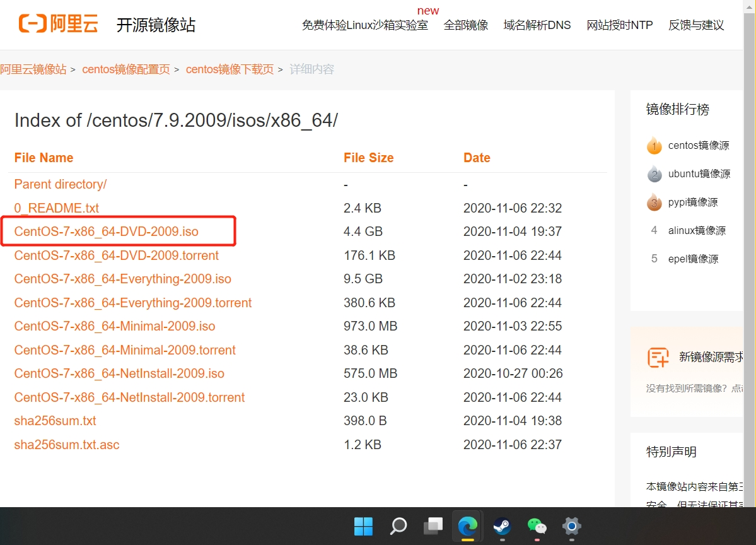Select ubuntu镜像源 in ranking list
Screen dimensions: 756x545
[x=699, y=173]
